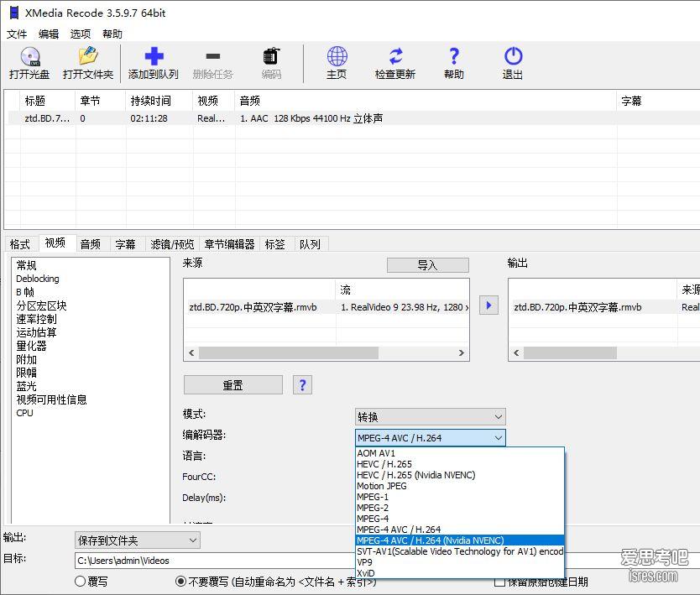Open the 模式 dropdown showing 转换
The image size is (700, 595).
[x=431, y=417]
